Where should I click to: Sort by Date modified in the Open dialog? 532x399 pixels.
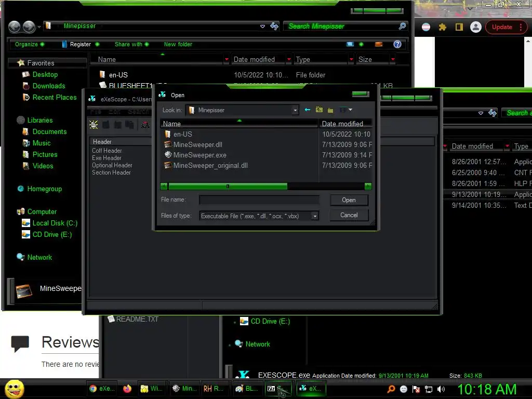(x=345, y=124)
